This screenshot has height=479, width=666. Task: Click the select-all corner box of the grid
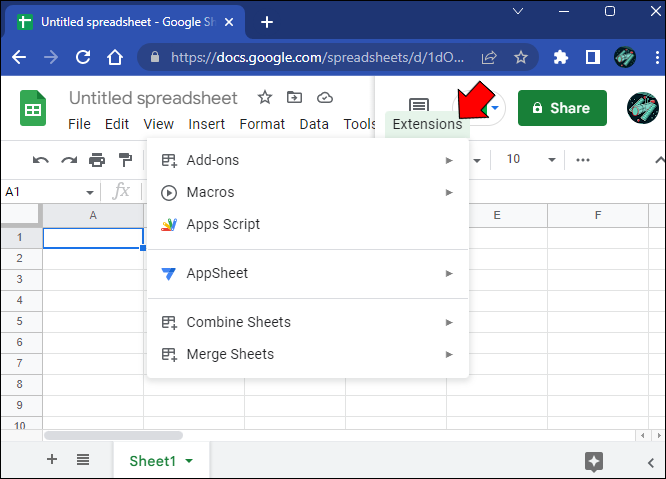tap(21, 214)
